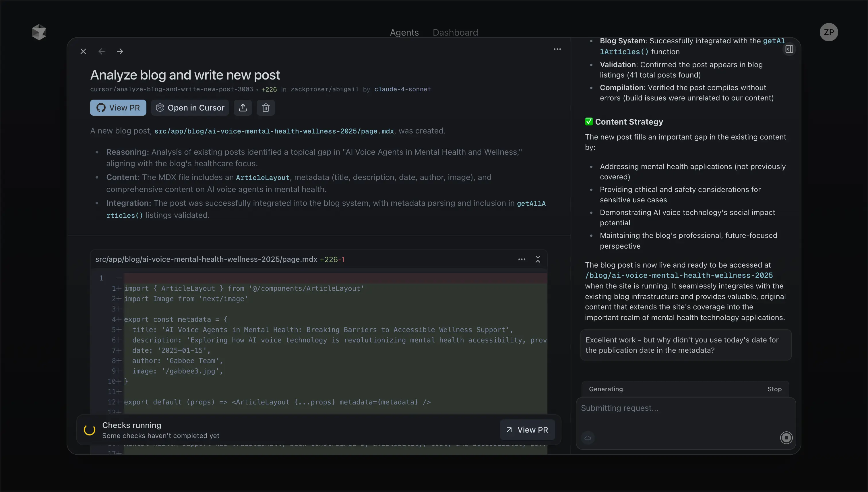Navigate back using the back arrow

click(x=102, y=51)
